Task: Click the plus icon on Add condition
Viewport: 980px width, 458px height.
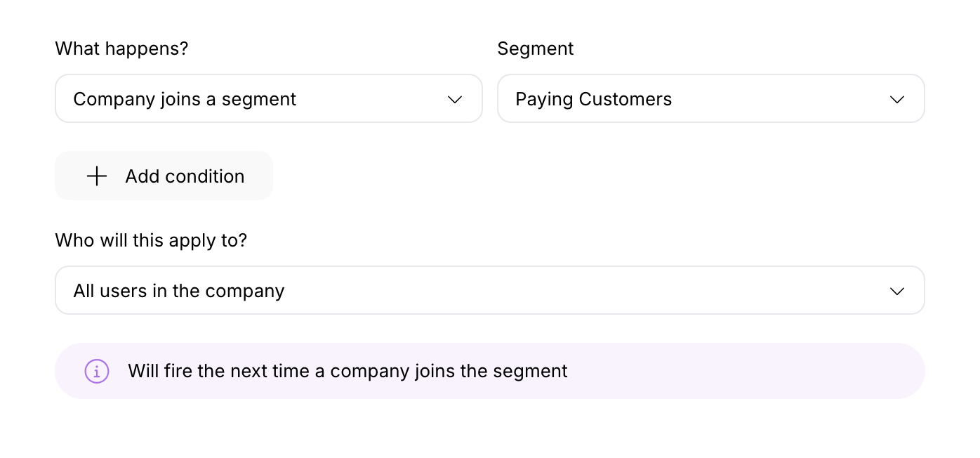Action: click(x=96, y=176)
